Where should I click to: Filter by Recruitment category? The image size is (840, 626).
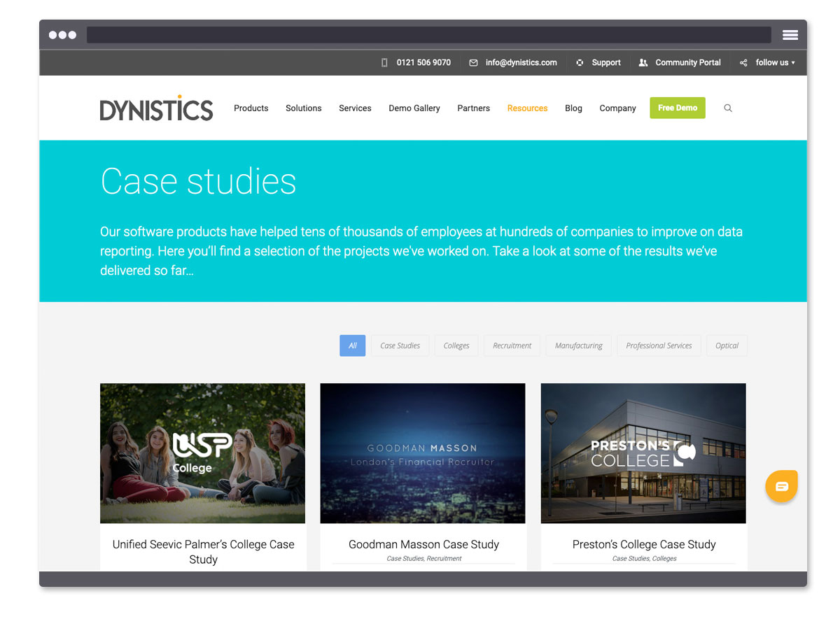512,346
